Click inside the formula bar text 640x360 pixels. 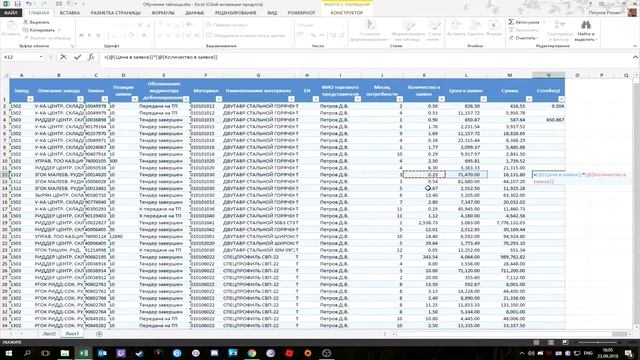click(161, 57)
